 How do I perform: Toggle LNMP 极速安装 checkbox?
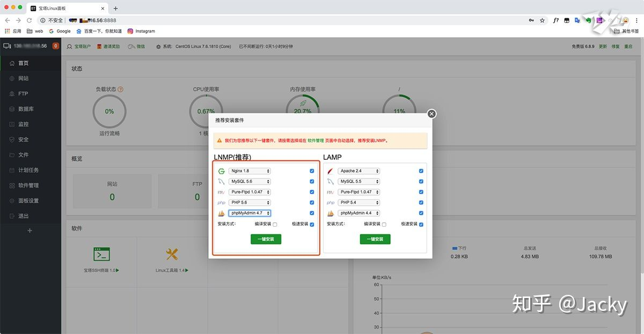312,224
